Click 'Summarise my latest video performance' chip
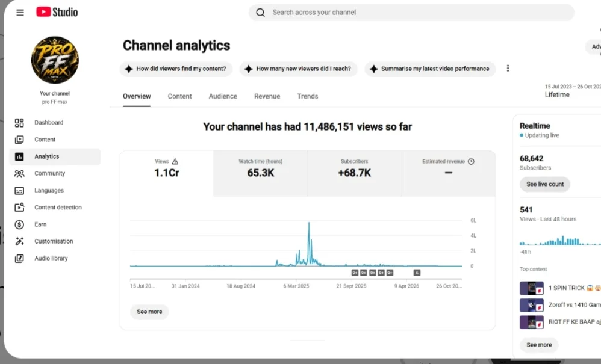601x364 pixels. [430, 69]
